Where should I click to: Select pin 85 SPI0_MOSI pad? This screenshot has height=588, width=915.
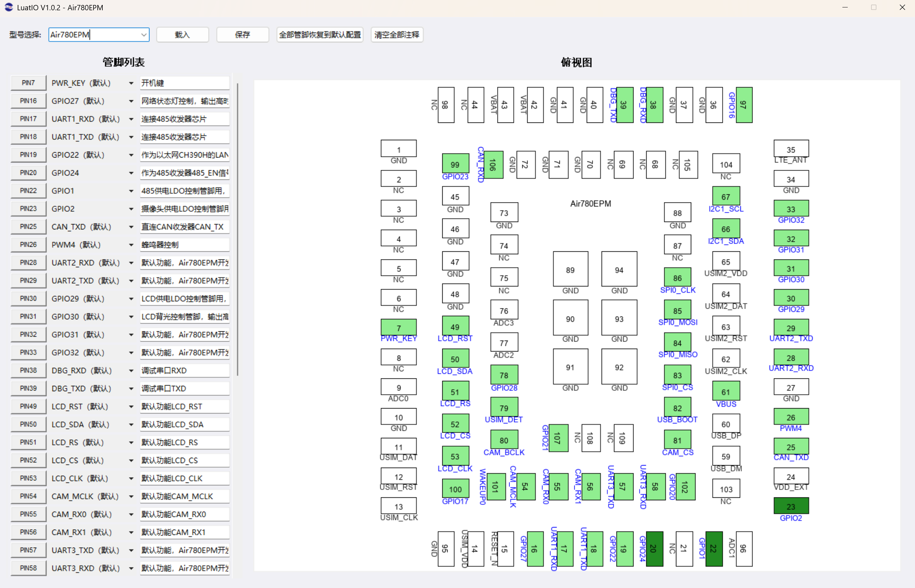coord(677,310)
